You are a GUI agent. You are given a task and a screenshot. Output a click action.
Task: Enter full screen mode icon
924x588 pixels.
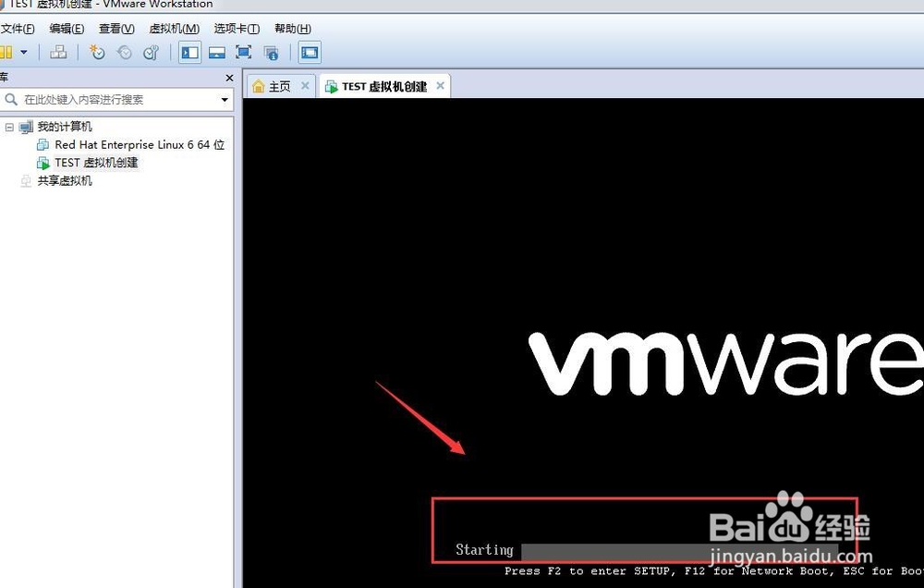243,53
